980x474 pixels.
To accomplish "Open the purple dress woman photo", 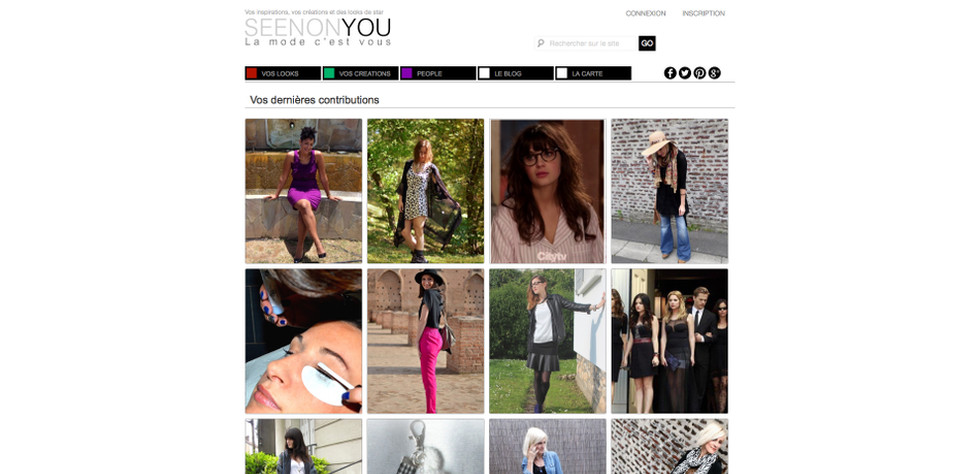I will [x=304, y=191].
